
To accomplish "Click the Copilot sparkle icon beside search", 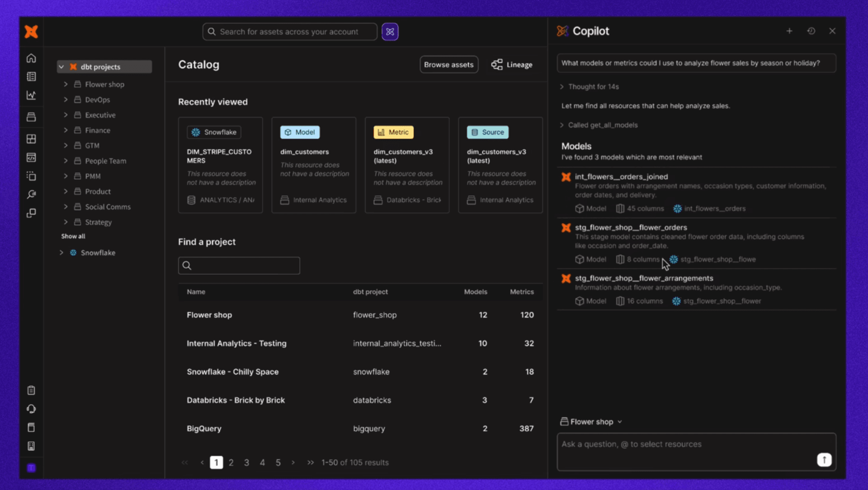I will pos(390,32).
